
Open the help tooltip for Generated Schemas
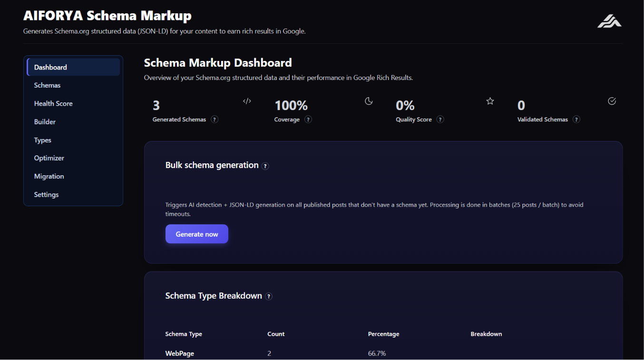coord(215,120)
